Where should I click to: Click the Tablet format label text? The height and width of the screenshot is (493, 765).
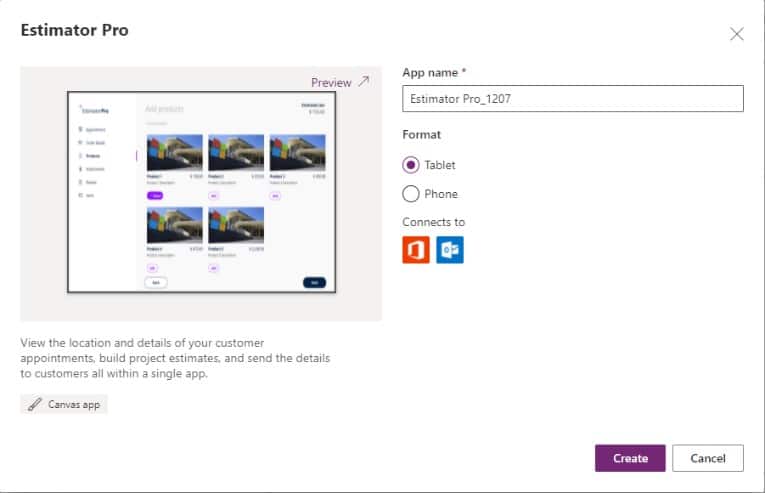coord(440,165)
